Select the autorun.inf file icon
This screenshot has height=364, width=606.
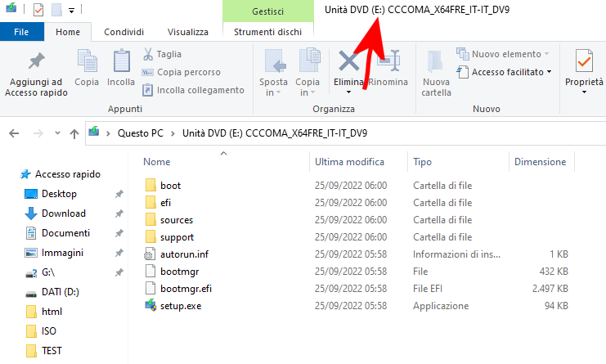[150, 254]
